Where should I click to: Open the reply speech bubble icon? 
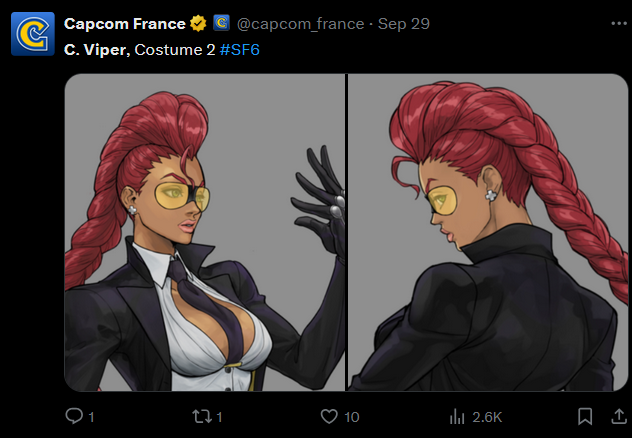point(74,416)
